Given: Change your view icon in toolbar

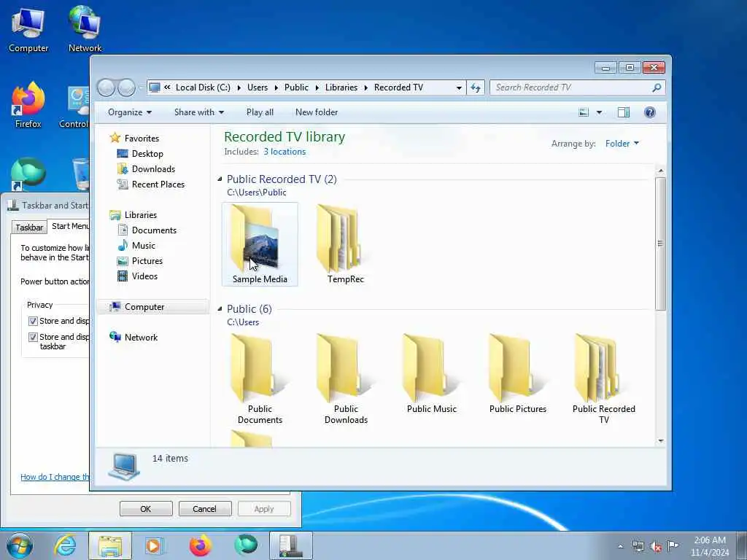Looking at the screenshot, I should pyautogui.click(x=584, y=112).
